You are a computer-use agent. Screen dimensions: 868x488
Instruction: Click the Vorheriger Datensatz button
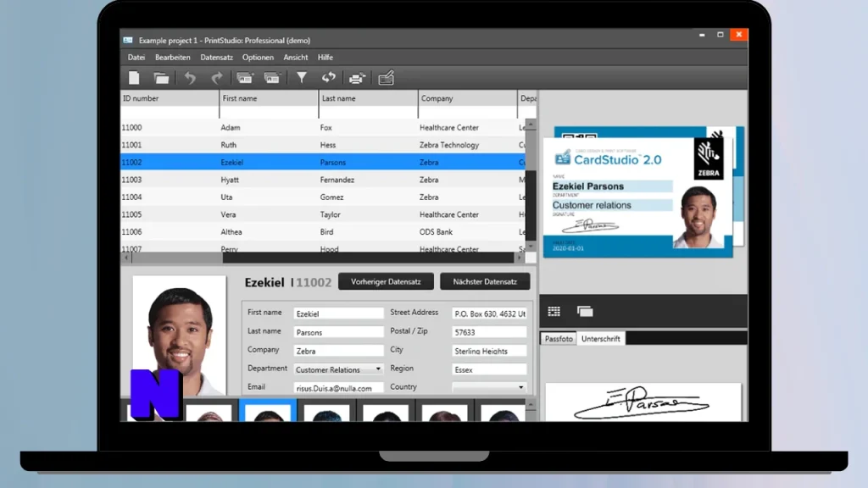(386, 281)
